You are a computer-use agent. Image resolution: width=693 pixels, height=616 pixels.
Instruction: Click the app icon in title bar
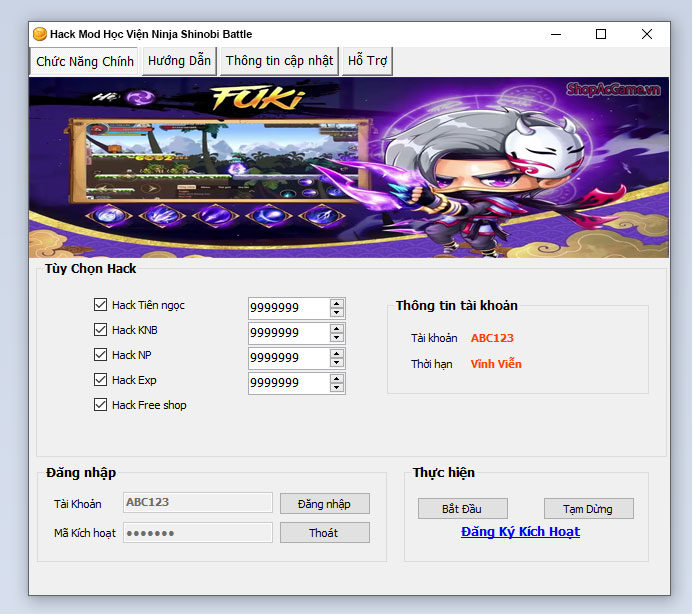[x=40, y=34]
